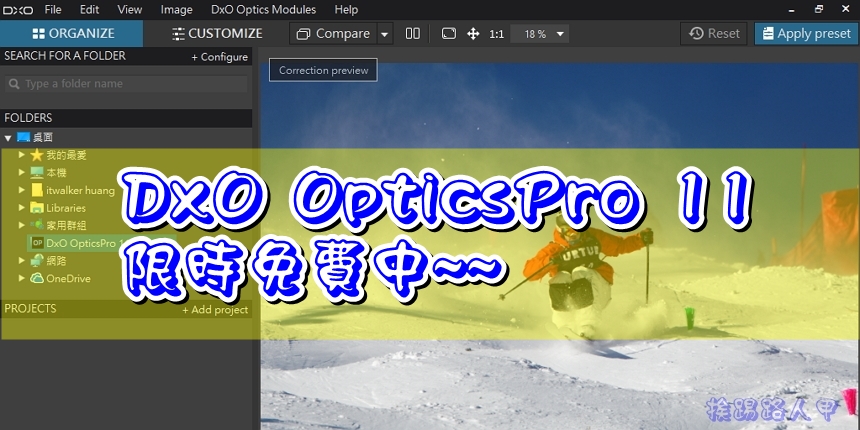Expand the OneDrive node
The image size is (860, 430).
(21, 278)
